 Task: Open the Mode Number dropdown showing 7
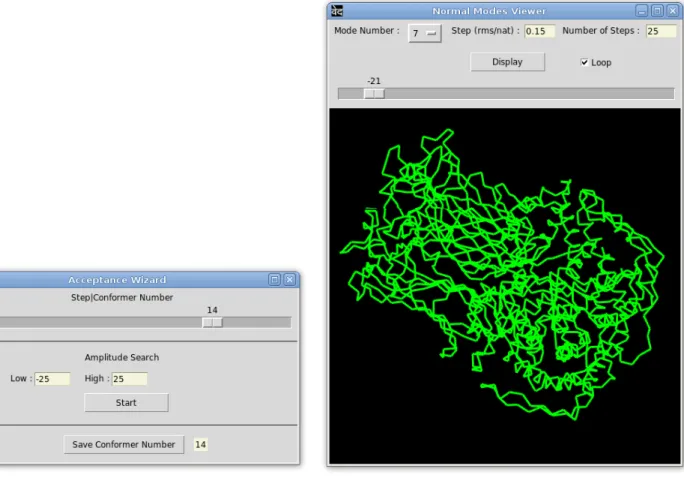pyautogui.click(x=424, y=33)
